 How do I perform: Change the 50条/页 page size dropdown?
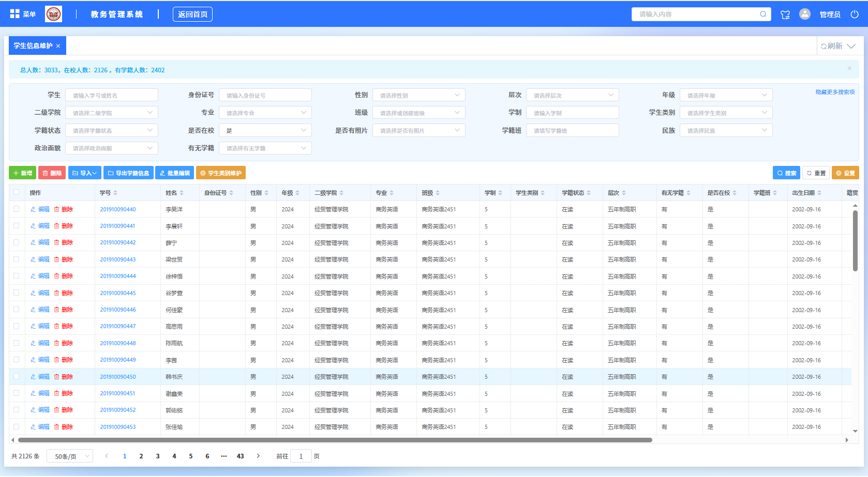[x=70, y=456]
